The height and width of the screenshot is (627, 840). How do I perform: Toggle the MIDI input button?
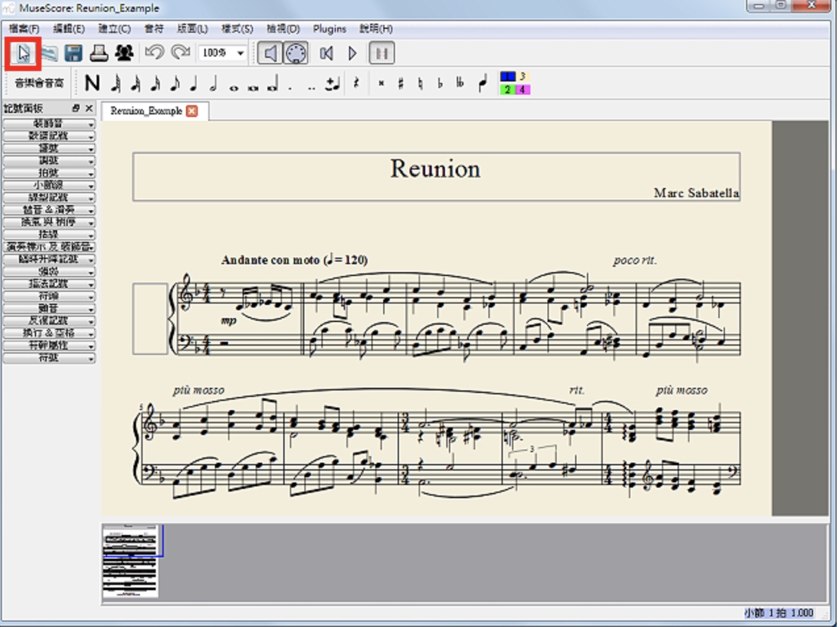(296, 53)
